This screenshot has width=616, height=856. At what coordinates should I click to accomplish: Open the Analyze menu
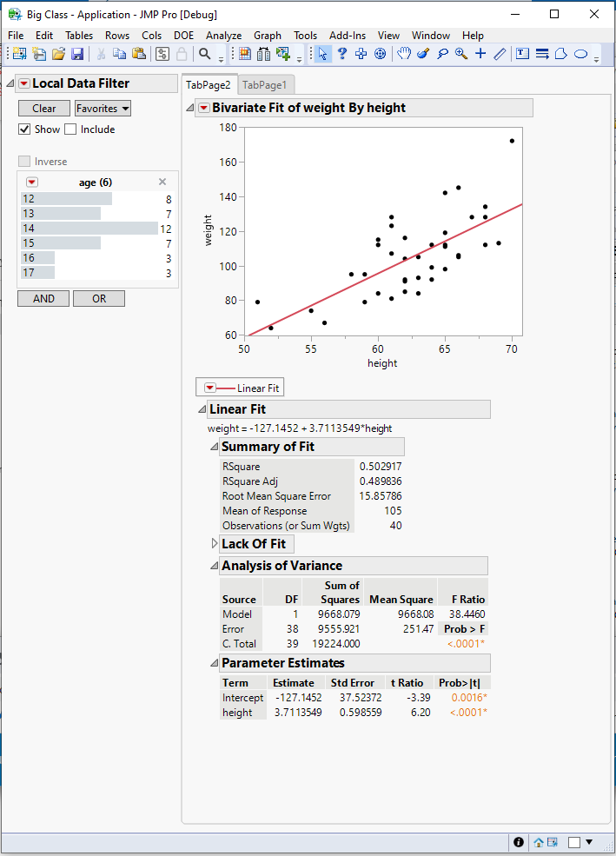click(223, 36)
